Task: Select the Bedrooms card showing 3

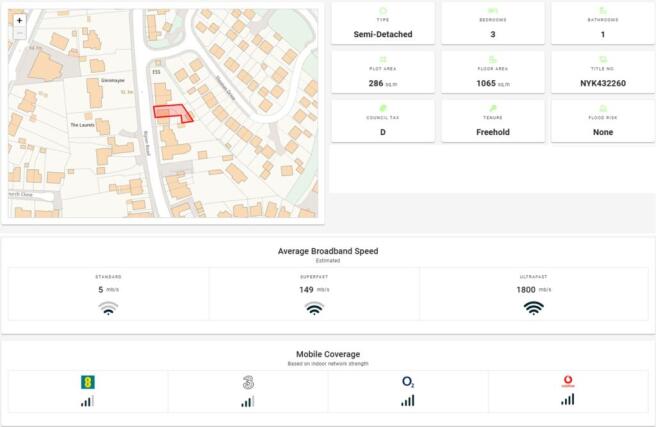Action: click(x=493, y=24)
